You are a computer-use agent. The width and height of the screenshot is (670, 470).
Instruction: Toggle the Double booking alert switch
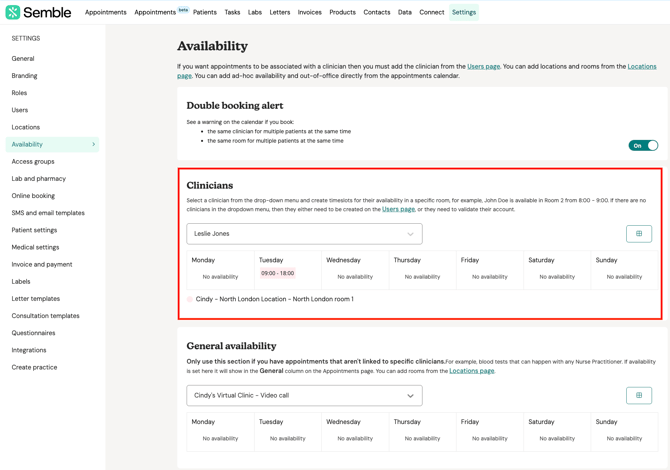coord(643,146)
